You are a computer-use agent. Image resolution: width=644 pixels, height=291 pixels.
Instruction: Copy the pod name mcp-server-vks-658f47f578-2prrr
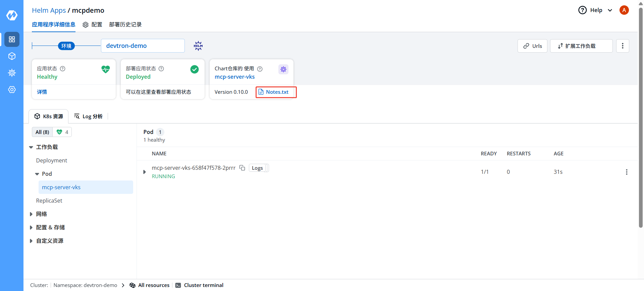pos(242,168)
